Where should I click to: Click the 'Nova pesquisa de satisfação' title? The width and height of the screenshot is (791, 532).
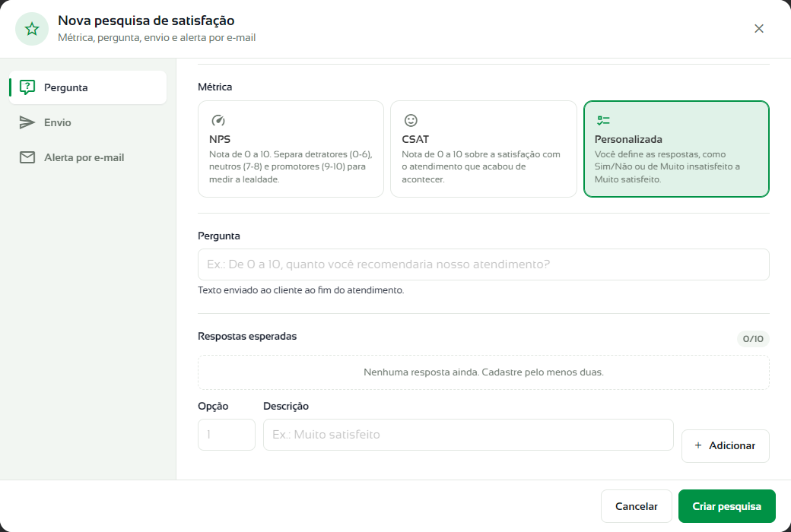(x=146, y=21)
